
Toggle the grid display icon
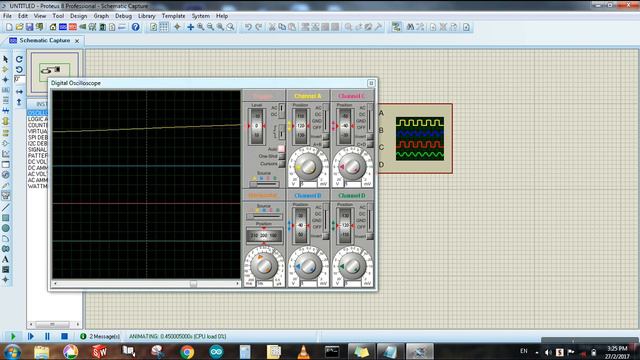coord(164,27)
